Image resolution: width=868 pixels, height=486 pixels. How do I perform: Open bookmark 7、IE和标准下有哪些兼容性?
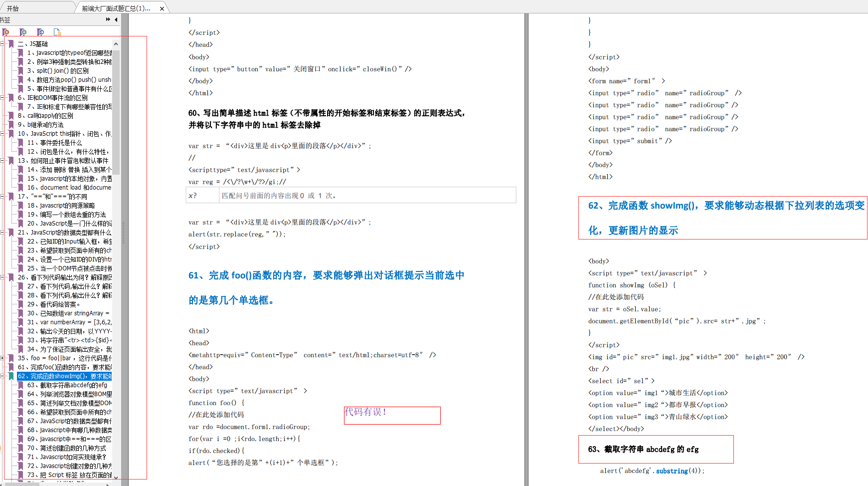69,107
